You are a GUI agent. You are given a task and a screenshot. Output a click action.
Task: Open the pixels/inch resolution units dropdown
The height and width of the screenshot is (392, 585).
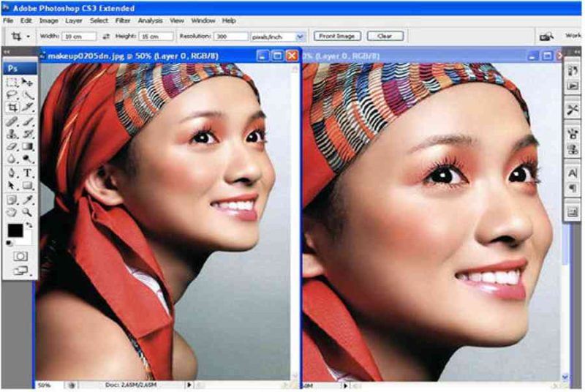300,37
